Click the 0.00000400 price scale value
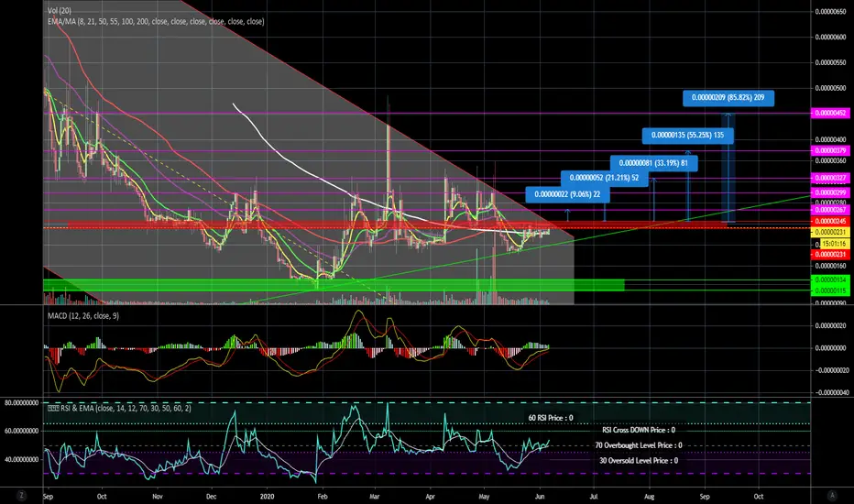Image resolution: width=854 pixels, height=504 pixels. 830,139
